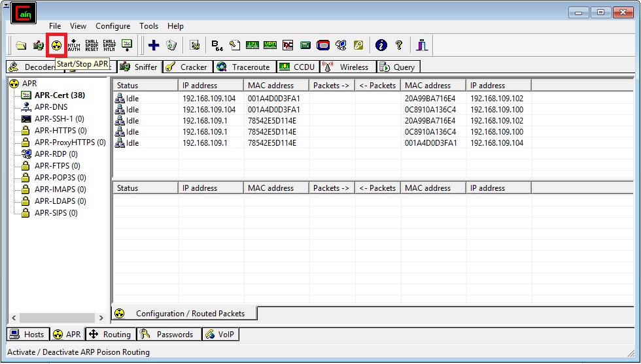Click '<- Packets' header in lower table
Viewport: 641px width, 364px height.
(378, 188)
